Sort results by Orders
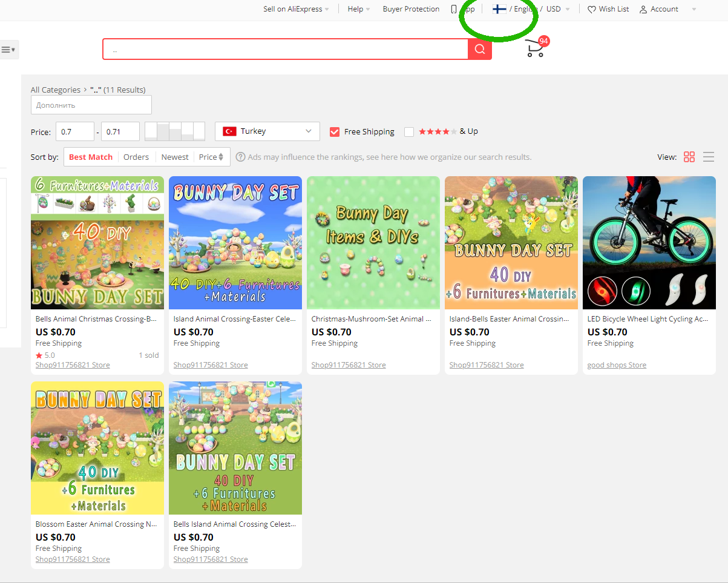The width and height of the screenshot is (728, 583). [136, 157]
